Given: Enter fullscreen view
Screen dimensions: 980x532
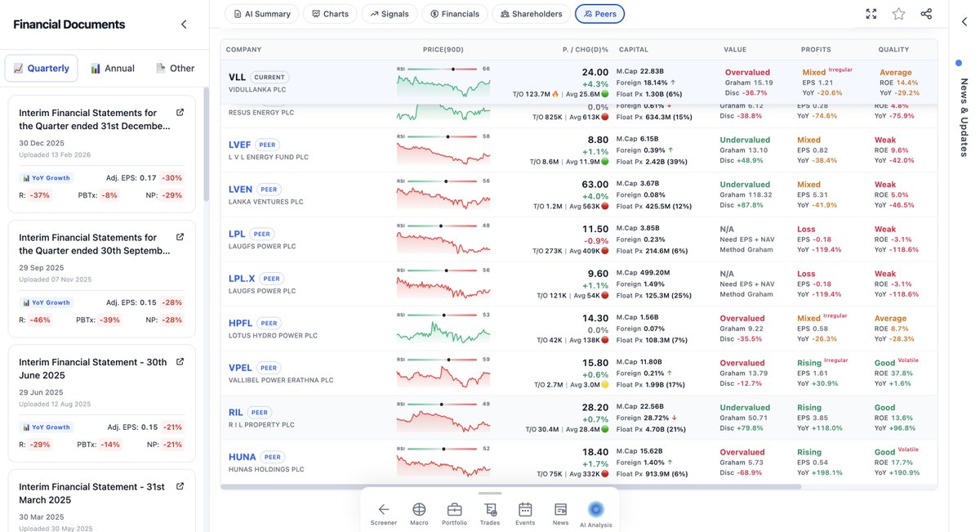Looking at the screenshot, I should click(871, 14).
